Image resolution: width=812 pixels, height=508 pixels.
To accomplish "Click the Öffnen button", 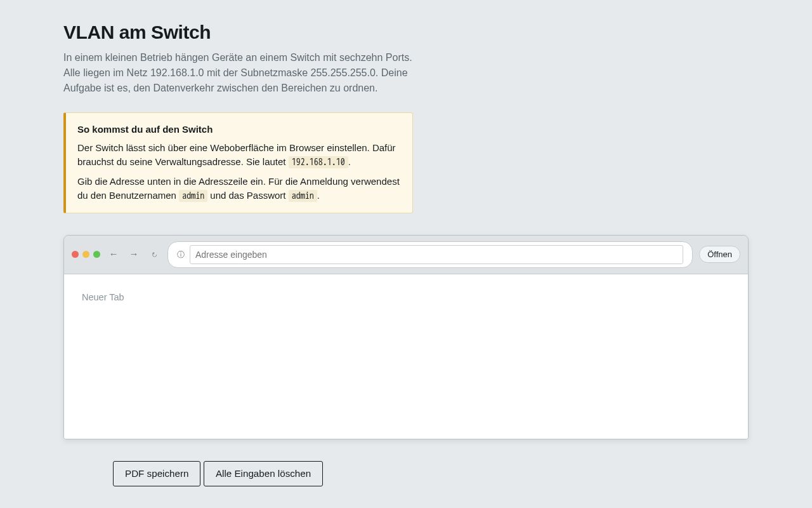I will tap(719, 255).
